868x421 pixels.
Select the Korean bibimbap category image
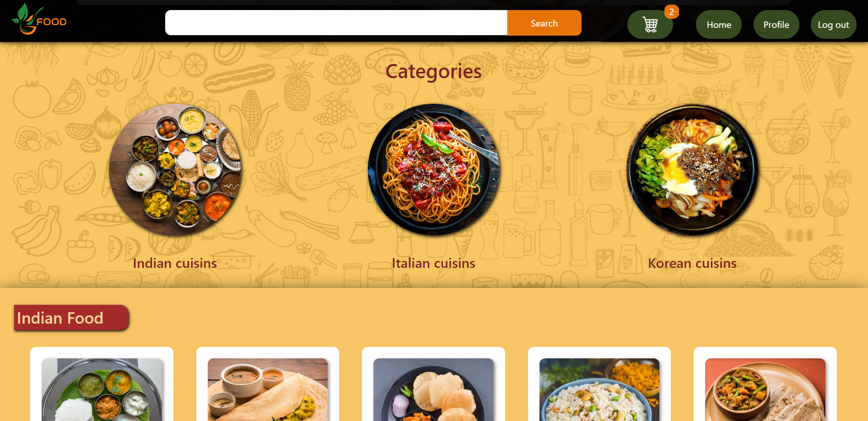[692, 170]
